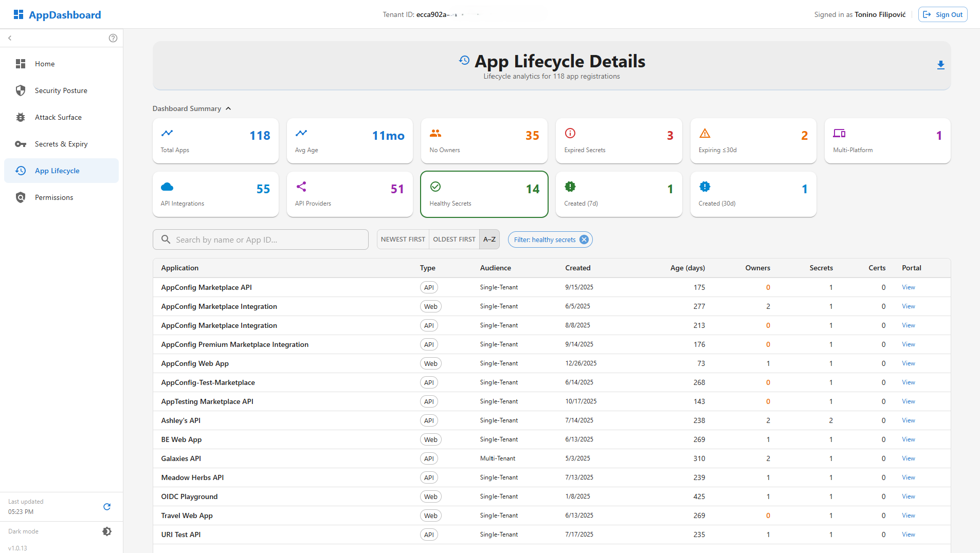Viewport: 980px width, 553px height.
Task: Click the AppDashboard logo icon
Action: (19, 14)
